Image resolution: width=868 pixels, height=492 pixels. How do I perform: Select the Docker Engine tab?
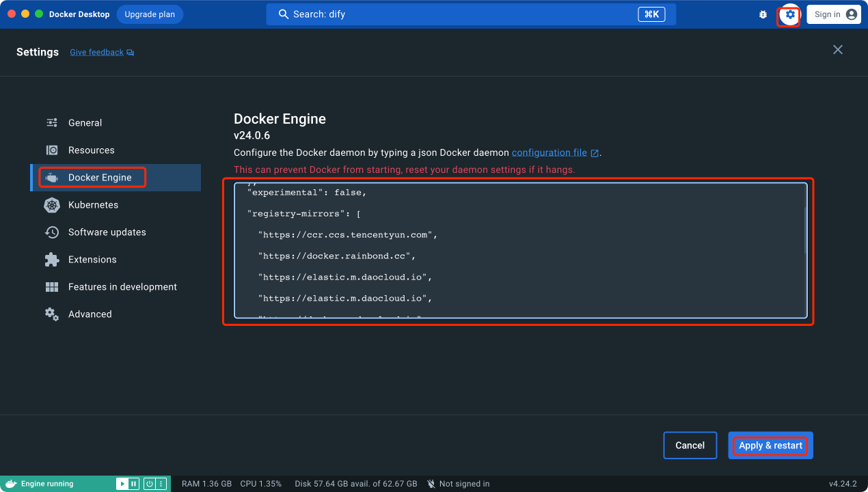pyautogui.click(x=116, y=178)
